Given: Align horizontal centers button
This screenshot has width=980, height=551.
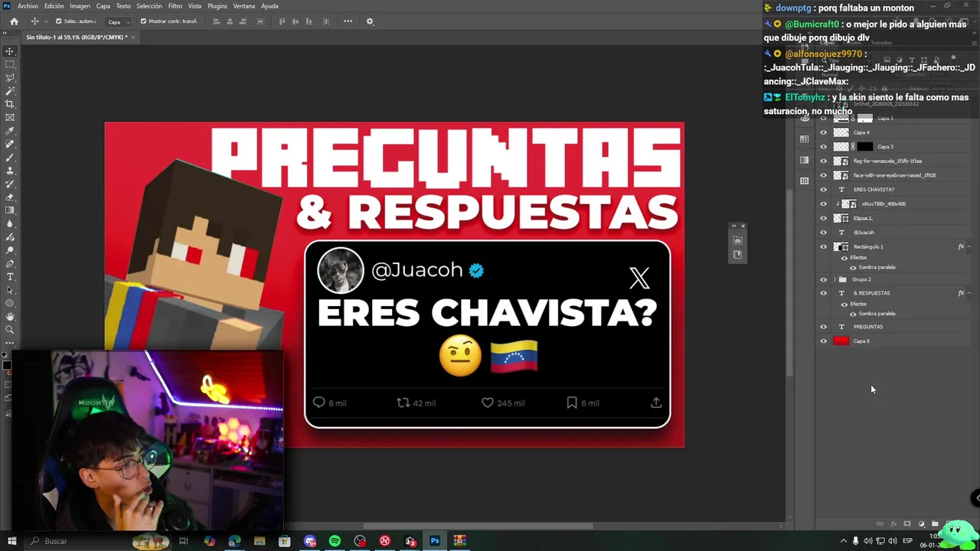Looking at the screenshot, I should [x=230, y=21].
